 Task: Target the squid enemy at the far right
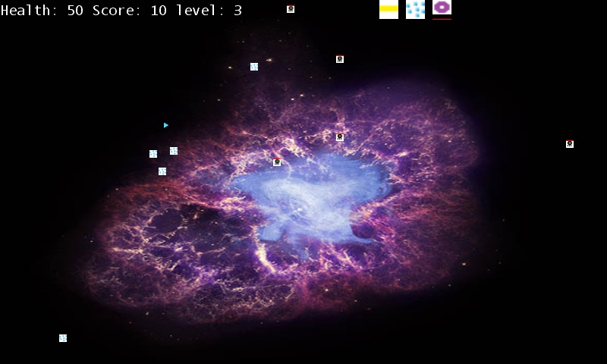(x=570, y=144)
